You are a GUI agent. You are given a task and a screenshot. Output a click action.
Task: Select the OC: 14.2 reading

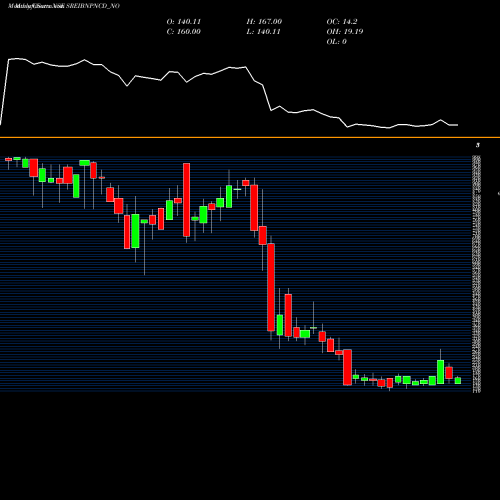point(342,22)
